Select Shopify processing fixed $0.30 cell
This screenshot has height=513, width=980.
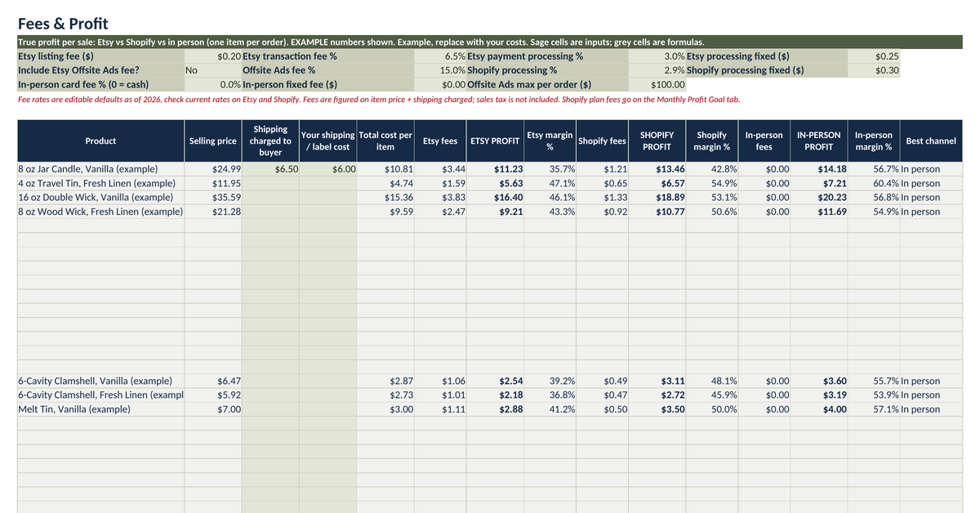[x=874, y=70]
